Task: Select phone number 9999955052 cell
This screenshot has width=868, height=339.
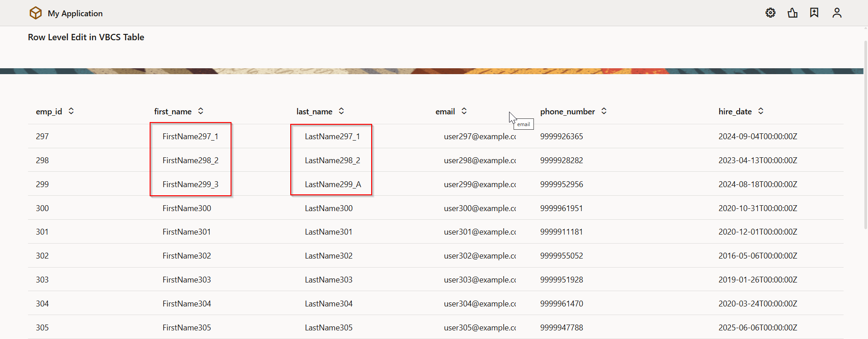Action: [561, 256]
